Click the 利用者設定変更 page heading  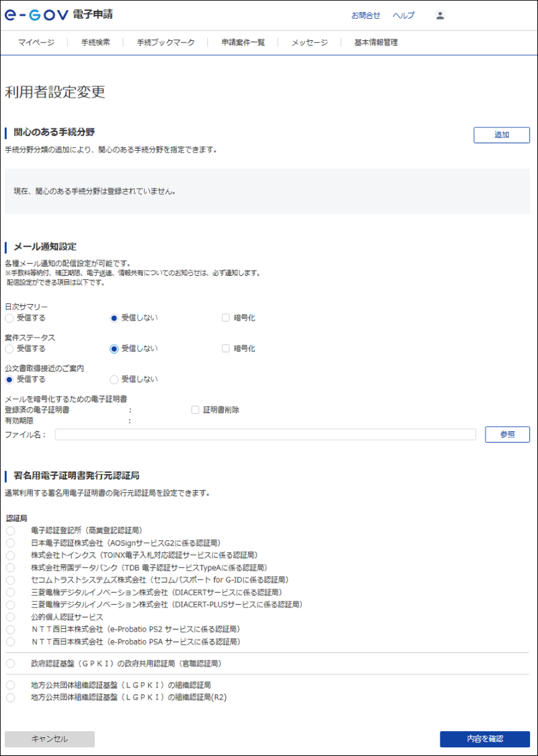pyautogui.click(x=55, y=92)
